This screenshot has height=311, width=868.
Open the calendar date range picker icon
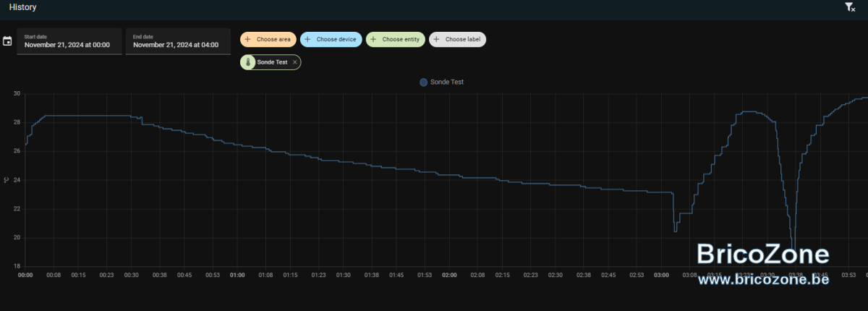pyautogui.click(x=7, y=41)
